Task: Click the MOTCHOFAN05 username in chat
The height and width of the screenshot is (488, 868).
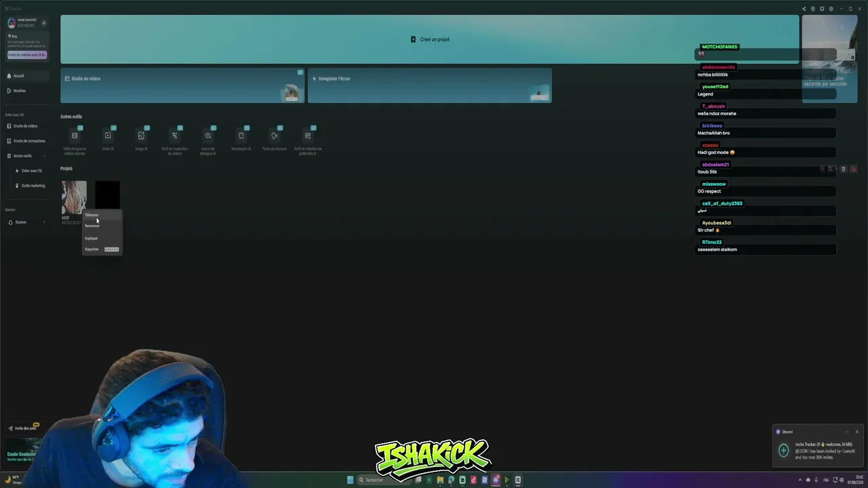Action: (719, 47)
